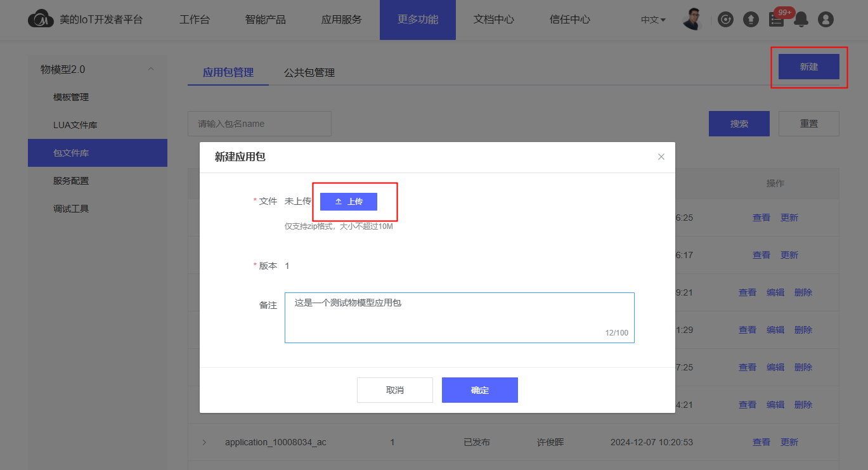The height and width of the screenshot is (470, 868).
Task: Click the 重置 button
Action: coord(809,124)
